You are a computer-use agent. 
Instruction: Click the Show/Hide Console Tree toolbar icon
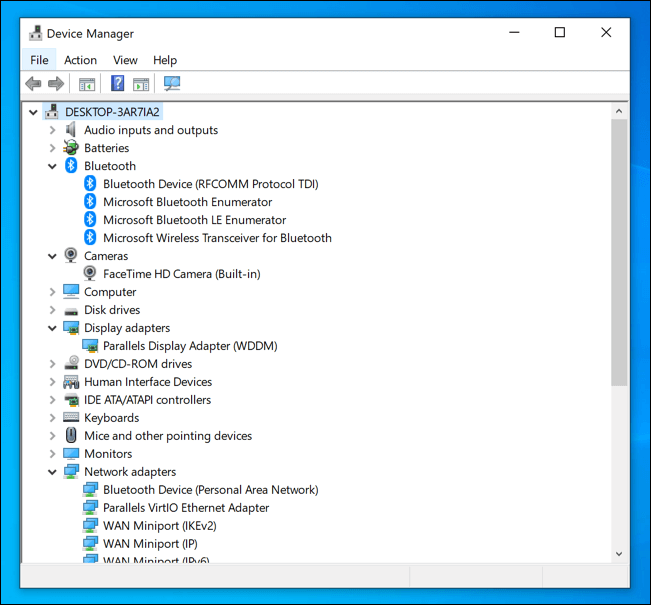87,84
